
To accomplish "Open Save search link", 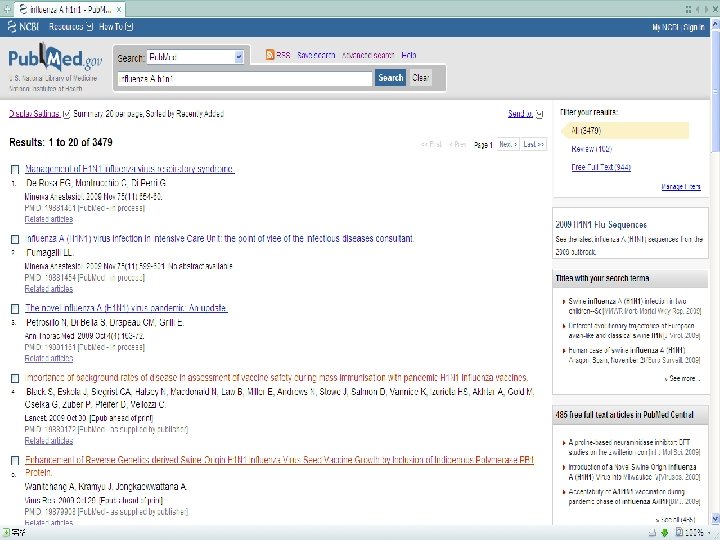I will [316, 55].
